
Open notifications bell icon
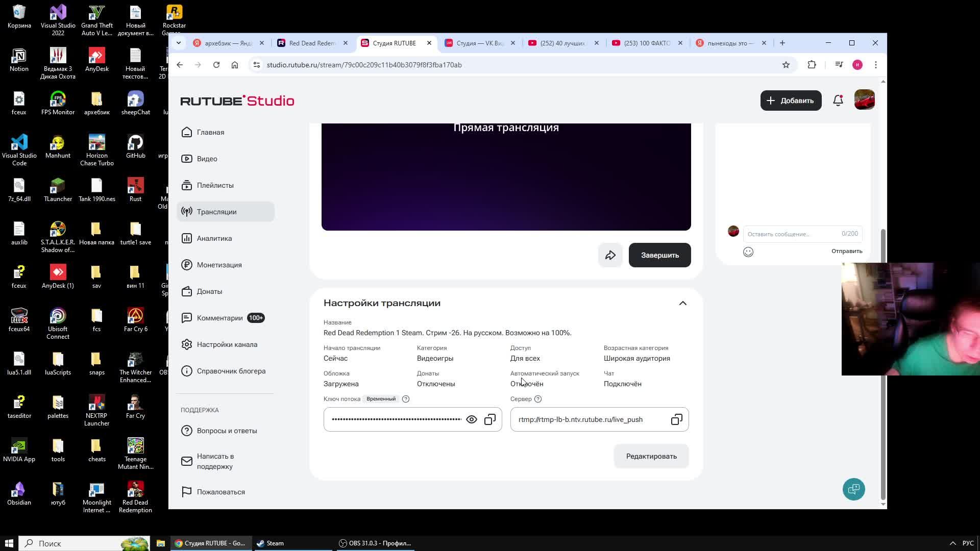coord(838,101)
